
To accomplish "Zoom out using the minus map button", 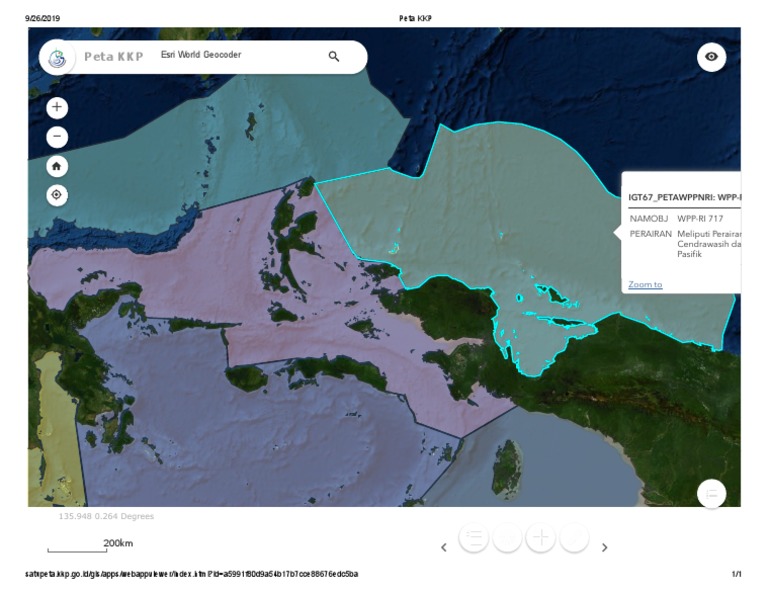I will [x=57, y=137].
